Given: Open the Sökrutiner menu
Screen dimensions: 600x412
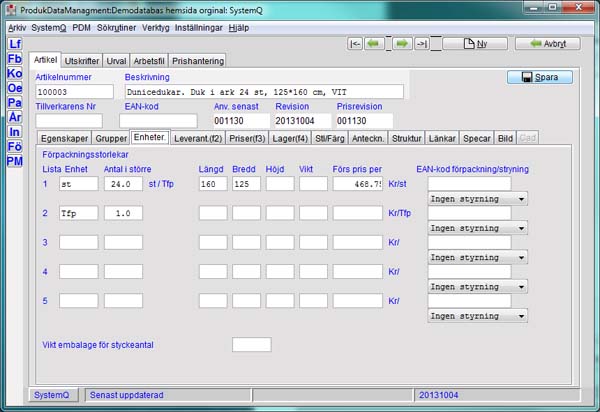Looking at the screenshot, I should (116, 28).
